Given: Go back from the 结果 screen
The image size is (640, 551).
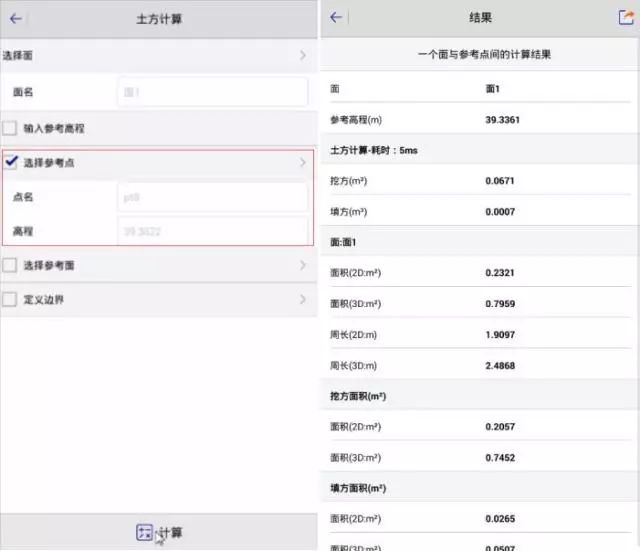Looking at the screenshot, I should pos(336,18).
